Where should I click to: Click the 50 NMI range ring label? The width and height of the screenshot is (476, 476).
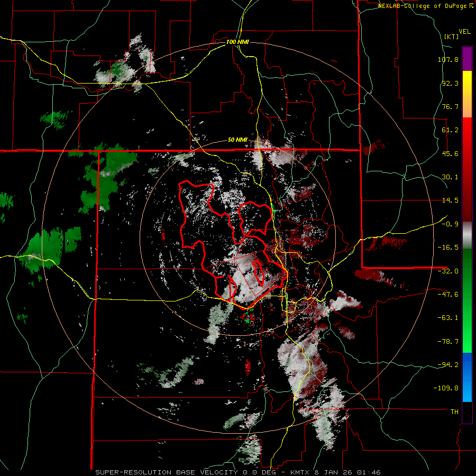click(x=237, y=140)
